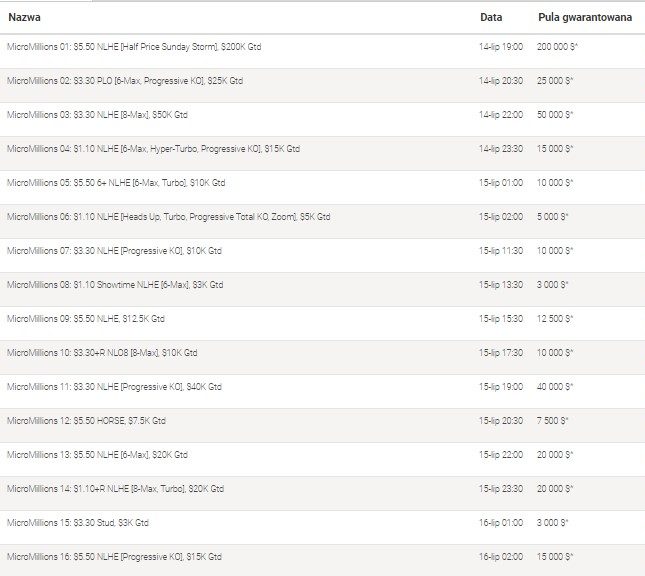Open MicroMillions 13 NLHE 6-Max $20K
Viewport: 645px width, 576px height.
(x=97, y=455)
